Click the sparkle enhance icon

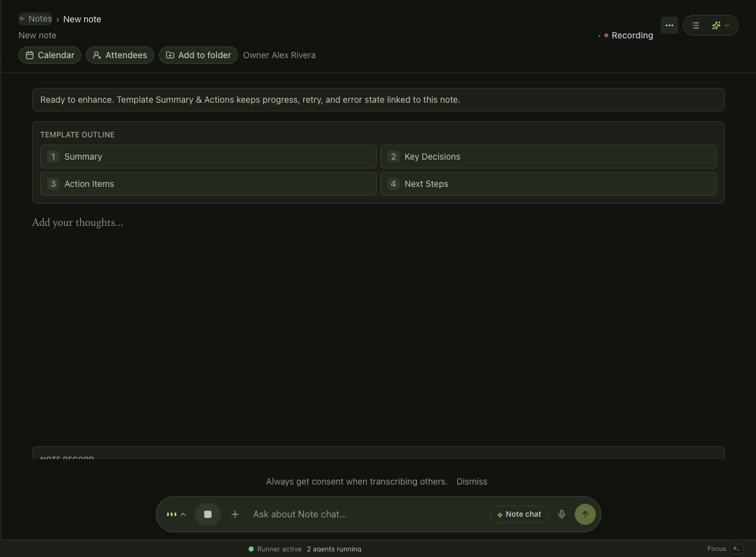click(716, 25)
